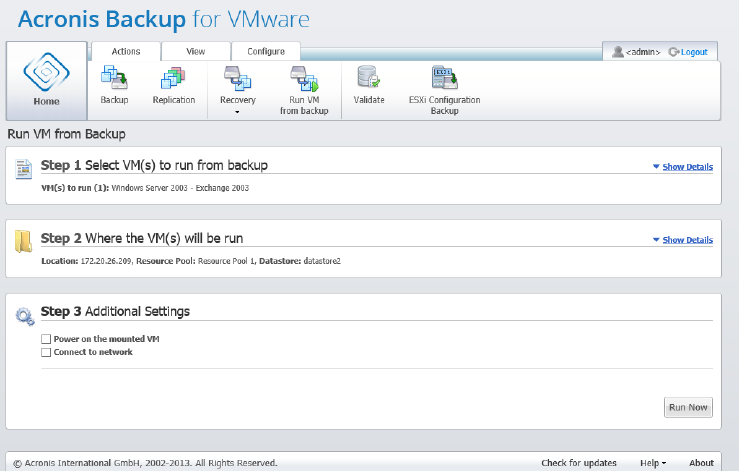
Task: Expand Recovery dropdown arrow
Action: tap(237, 112)
